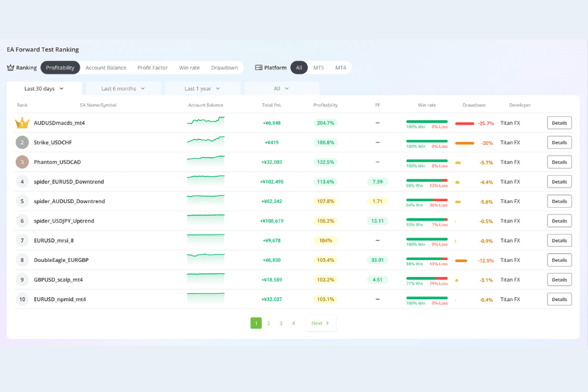Click win rate bar for GBPUSD_scalp_mt4
Image resolution: width=588 pixels, height=392 pixels.
pos(427,278)
